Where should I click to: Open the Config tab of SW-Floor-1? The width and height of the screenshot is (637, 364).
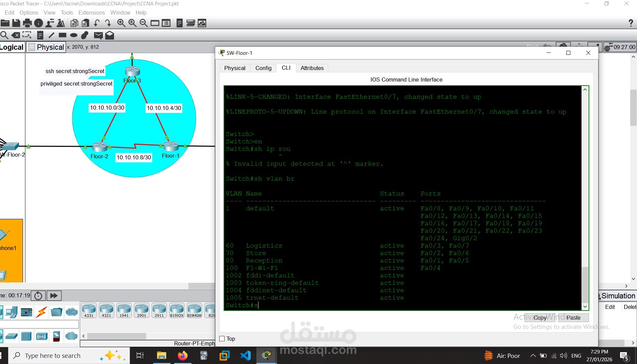point(264,68)
